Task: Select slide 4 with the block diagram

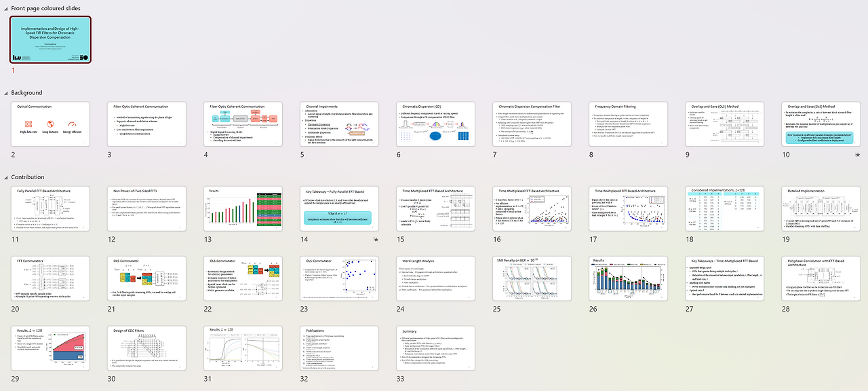Action: click(x=243, y=124)
